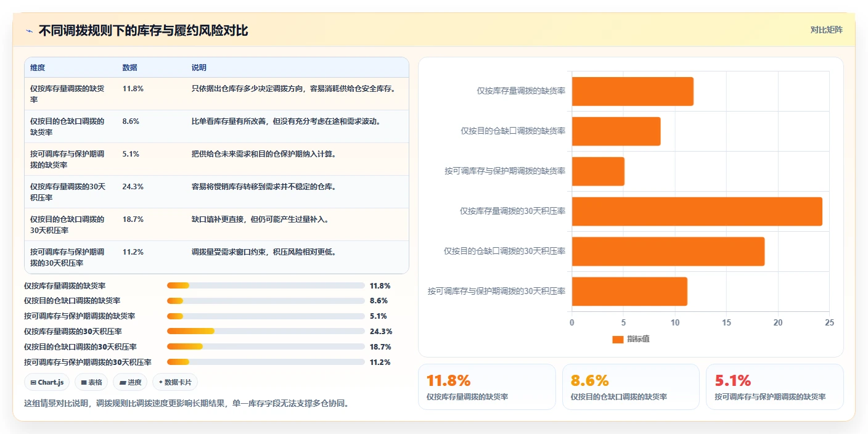Click chart bar for 仅按库存量调拨的30天积压率
This screenshot has height=434, width=868.
click(x=697, y=211)
